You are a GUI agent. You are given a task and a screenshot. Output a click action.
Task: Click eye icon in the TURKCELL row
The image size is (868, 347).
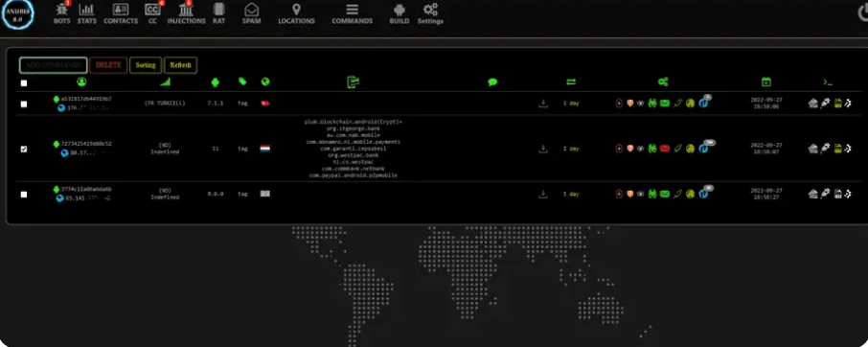coord(641,103)
